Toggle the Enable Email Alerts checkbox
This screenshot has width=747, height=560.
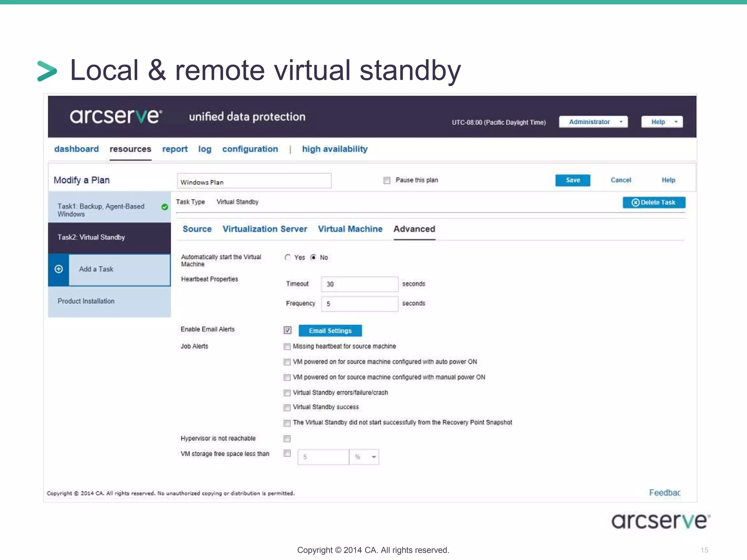pos(287,330)
